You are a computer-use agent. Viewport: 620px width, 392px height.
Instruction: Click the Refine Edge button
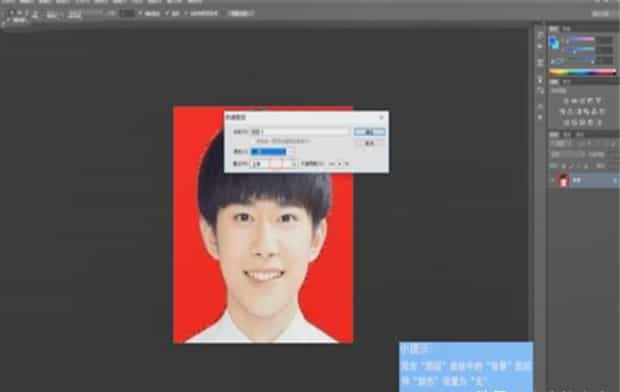pos(240,13)
